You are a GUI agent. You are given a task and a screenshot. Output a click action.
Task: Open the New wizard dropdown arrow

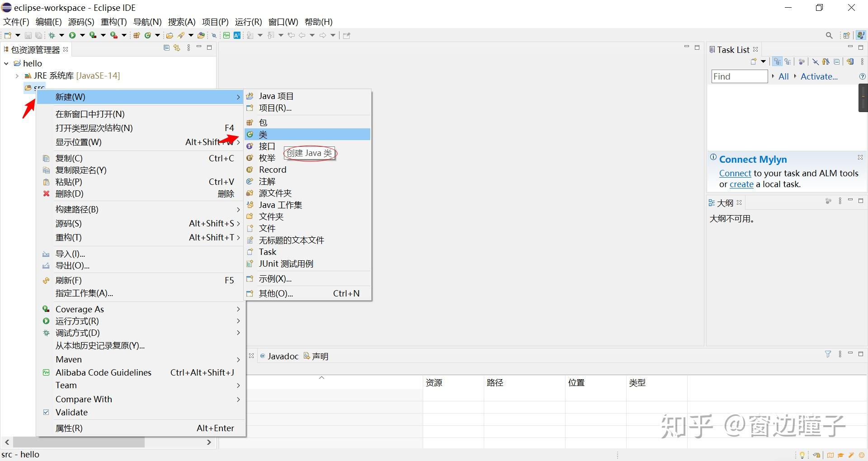17,35
